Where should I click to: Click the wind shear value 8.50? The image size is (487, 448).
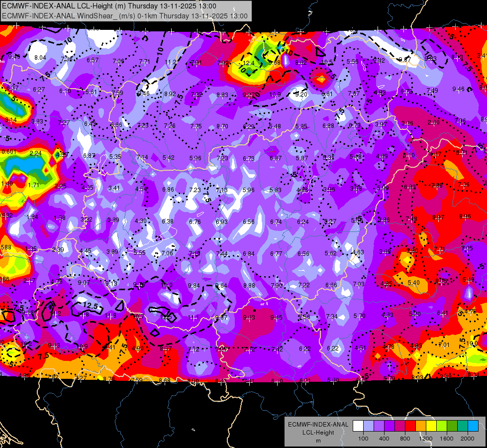click(x=193, y=381)
